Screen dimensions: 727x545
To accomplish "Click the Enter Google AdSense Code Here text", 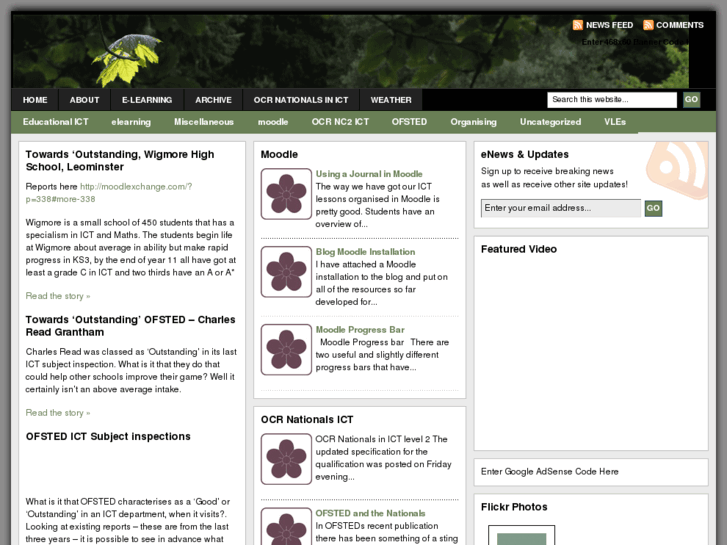I will point(550,472).
